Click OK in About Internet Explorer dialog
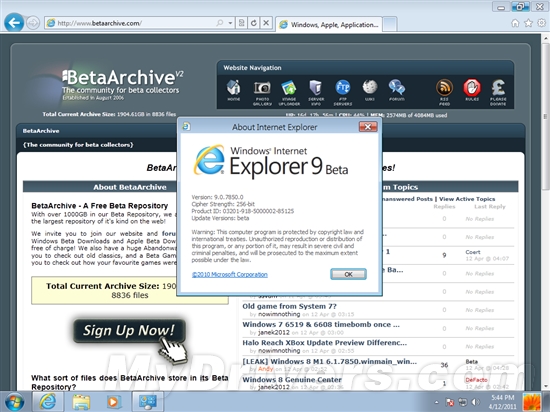 point(348,274)
